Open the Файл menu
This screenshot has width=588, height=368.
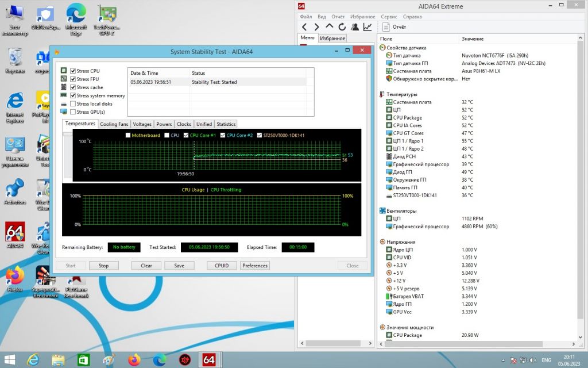306,17
